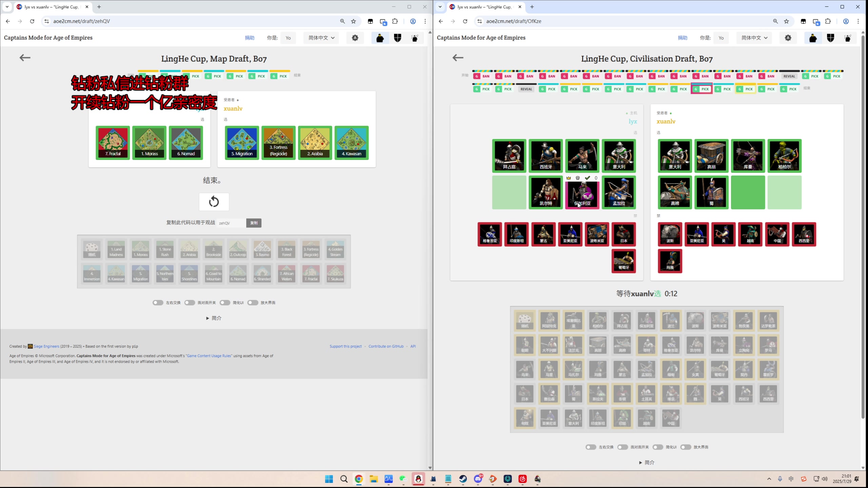The image size is (868, 488).
Task: Open the Windows Start menu
Action: coord(329,479)
